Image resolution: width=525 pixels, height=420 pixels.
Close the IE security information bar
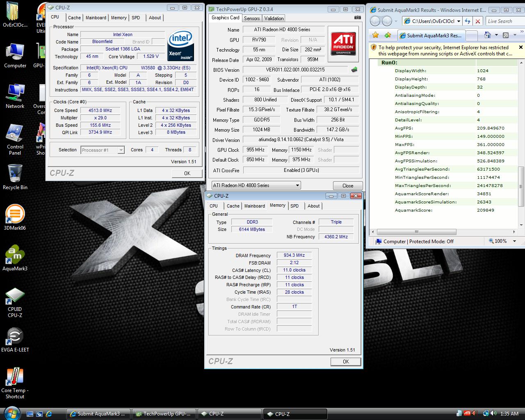click(x=521, y=48)
